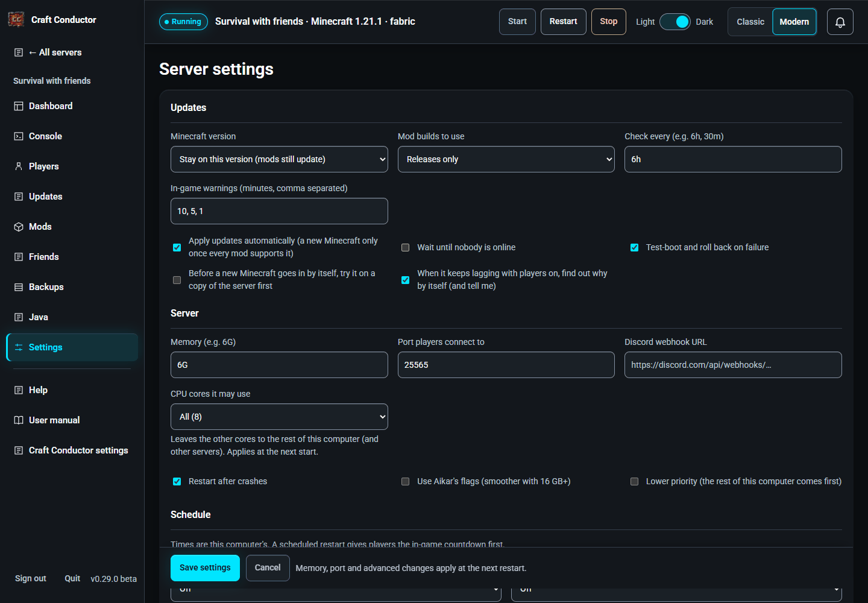Expand the CPU cores dropdown
Viewport: 868px width, 603px height.
pyautogui.click(x=279, y=417)
